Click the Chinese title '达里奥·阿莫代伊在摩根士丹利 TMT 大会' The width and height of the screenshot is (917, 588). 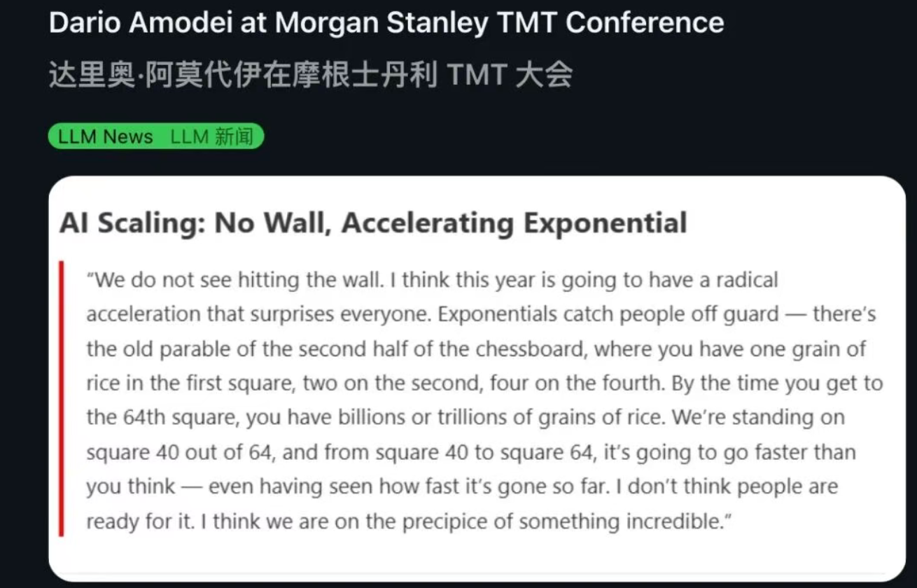(311, 75)
